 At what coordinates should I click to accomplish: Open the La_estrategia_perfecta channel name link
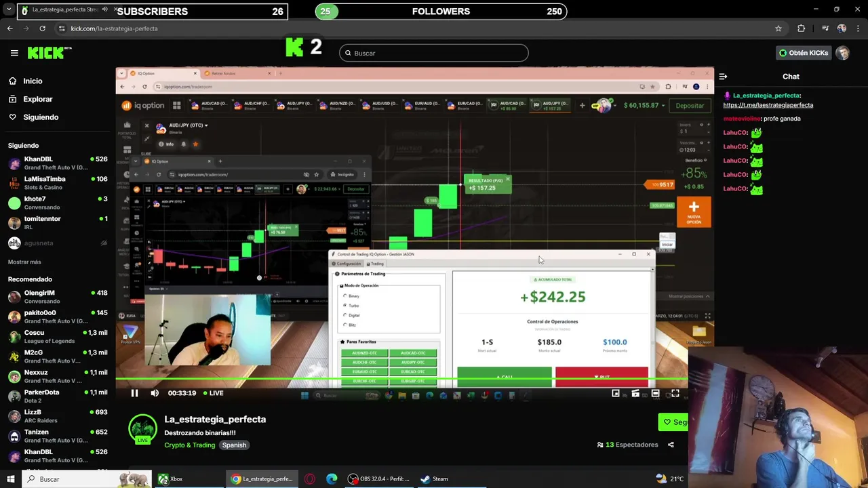coord(215,420)
